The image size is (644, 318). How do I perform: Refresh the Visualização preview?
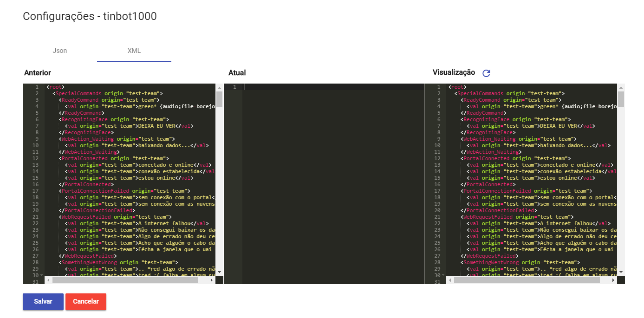(x=486, y=73)
